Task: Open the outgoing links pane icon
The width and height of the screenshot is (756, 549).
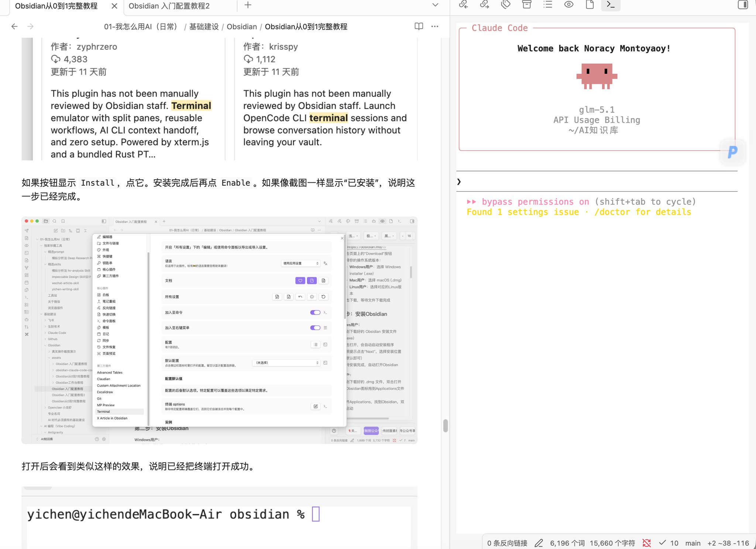Action: coord(484,4)
